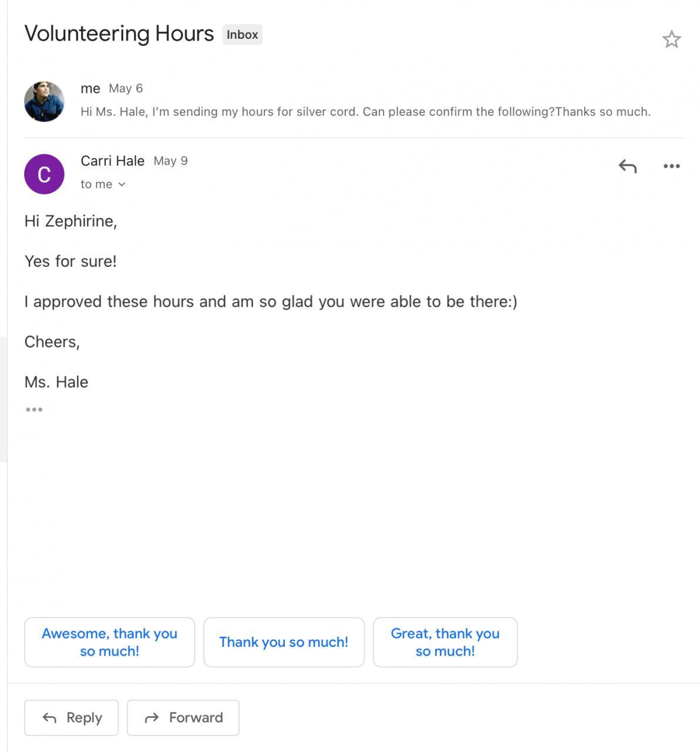Pick "Great, thank you so much!" reply
The image size is (700, 752).
tap(445, 642)
